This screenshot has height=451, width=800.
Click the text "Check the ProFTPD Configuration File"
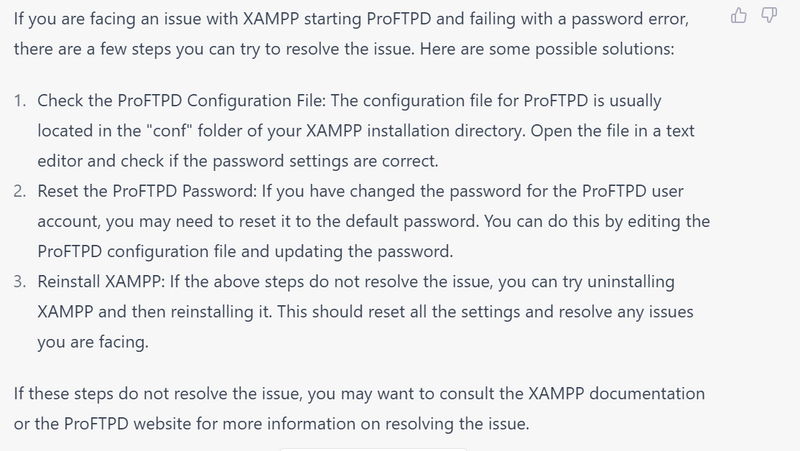coord(181,101)
